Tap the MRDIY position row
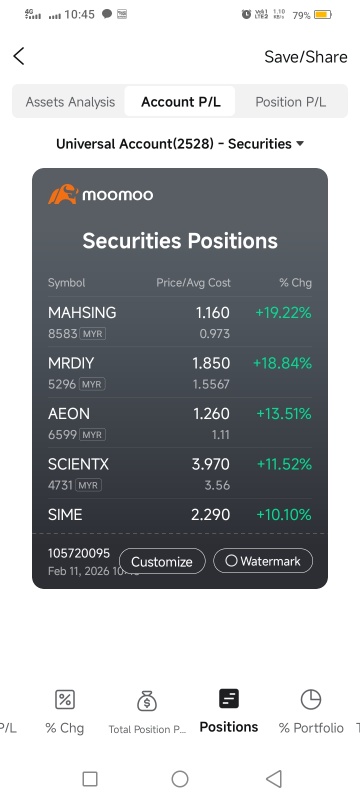Viewport: 360px width, 800px height. pos(179,372)
